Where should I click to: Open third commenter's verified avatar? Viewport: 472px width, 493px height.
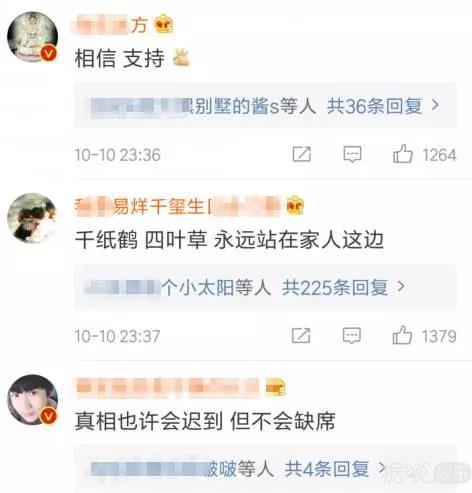click(33, 400)
